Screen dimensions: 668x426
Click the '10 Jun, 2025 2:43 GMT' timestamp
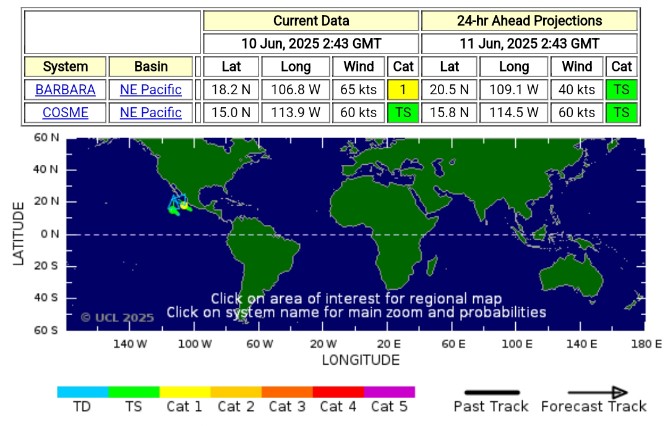311,43
